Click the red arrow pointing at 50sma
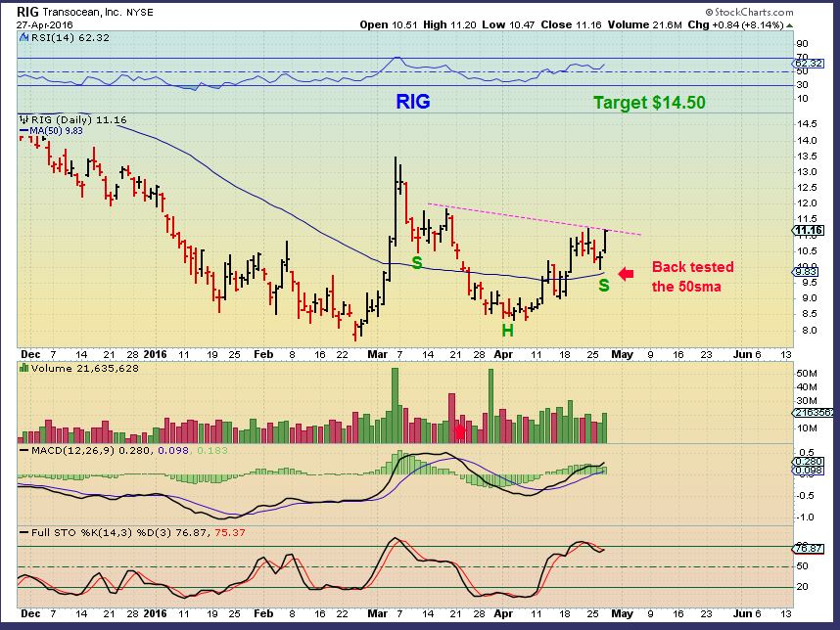Image resolution: width=840 pixels, height=630 pixels. coord(626,274)
